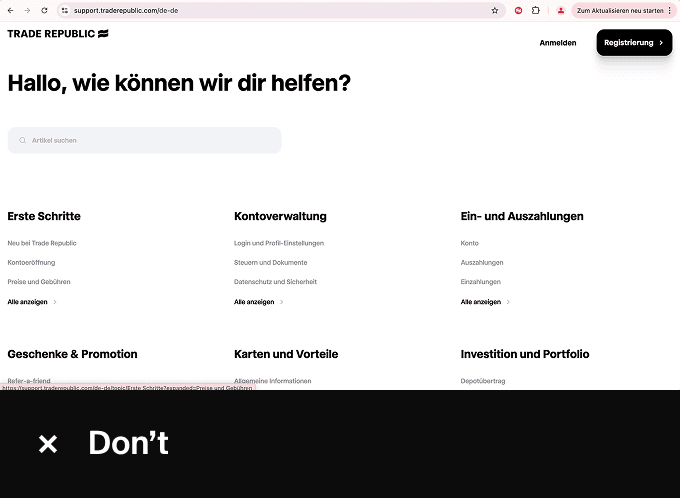
Task: Click the magnifier icon in search field
Action: pos(23,140)
